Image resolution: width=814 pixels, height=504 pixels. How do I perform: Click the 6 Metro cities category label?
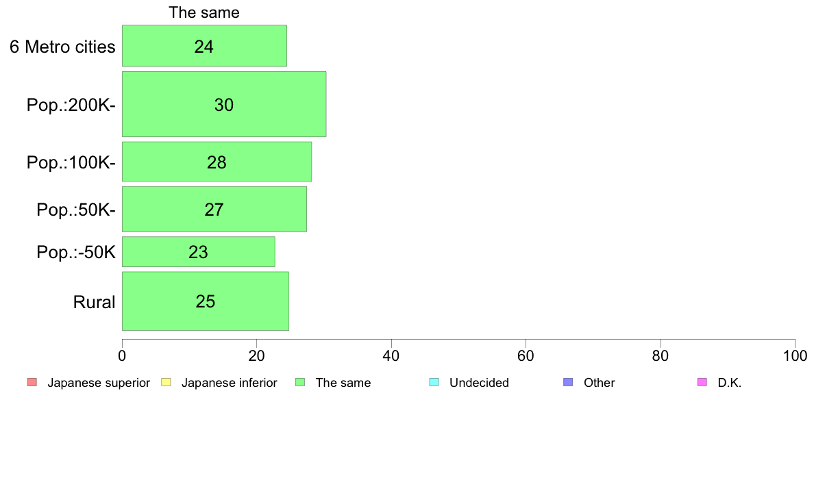click(62, 47)
